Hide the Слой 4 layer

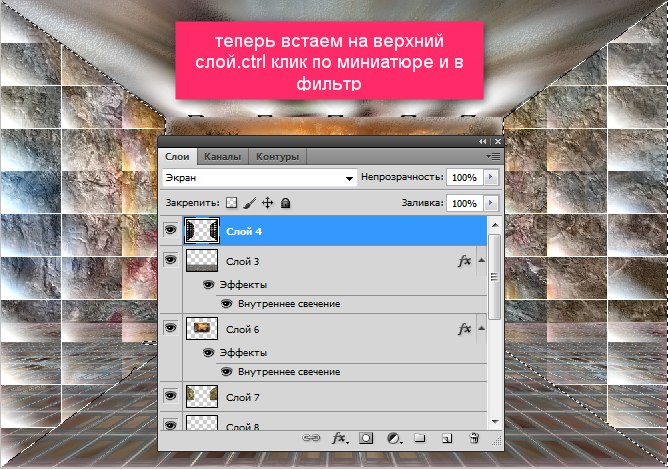coord(171,230)
